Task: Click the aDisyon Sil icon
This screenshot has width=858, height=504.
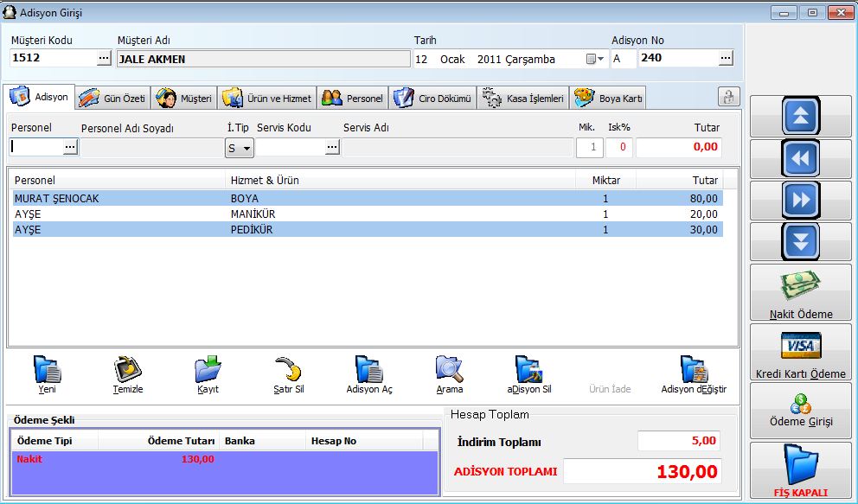Action: click(x=529, y=369)
